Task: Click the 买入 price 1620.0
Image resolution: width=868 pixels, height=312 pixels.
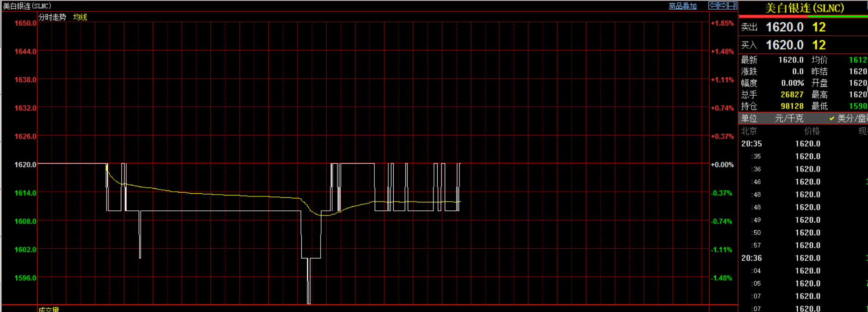Action: 785,45
